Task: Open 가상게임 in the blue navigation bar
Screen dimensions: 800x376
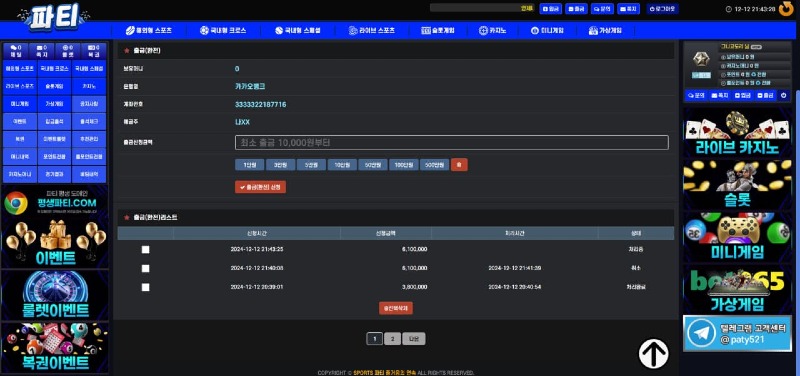Action: point(605,31)
